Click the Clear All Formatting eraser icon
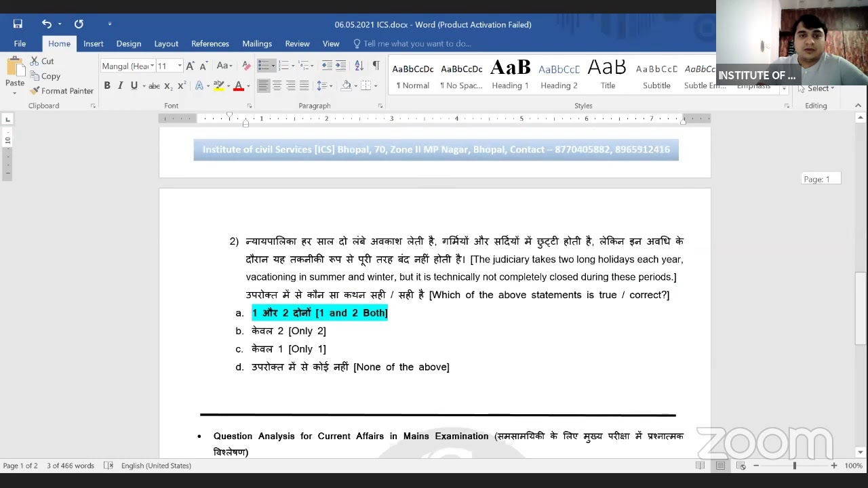Image resolution: width=868 pixels, height=488 pixels. click(x=246, y=66)
